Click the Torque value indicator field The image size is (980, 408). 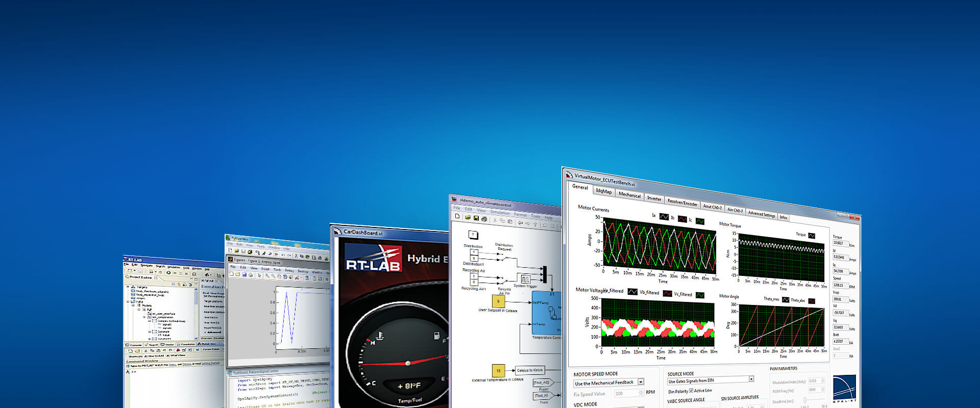pos(841,243)
